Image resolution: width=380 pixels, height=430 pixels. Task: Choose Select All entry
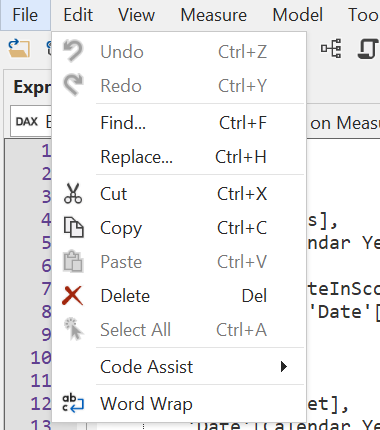[179, 330]
